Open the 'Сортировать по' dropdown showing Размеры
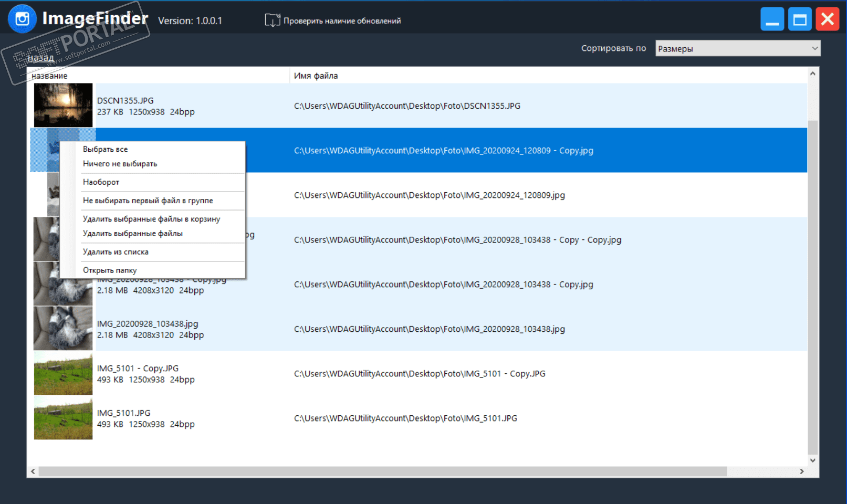This screenshot has width=847, height=504. (738, 48)
